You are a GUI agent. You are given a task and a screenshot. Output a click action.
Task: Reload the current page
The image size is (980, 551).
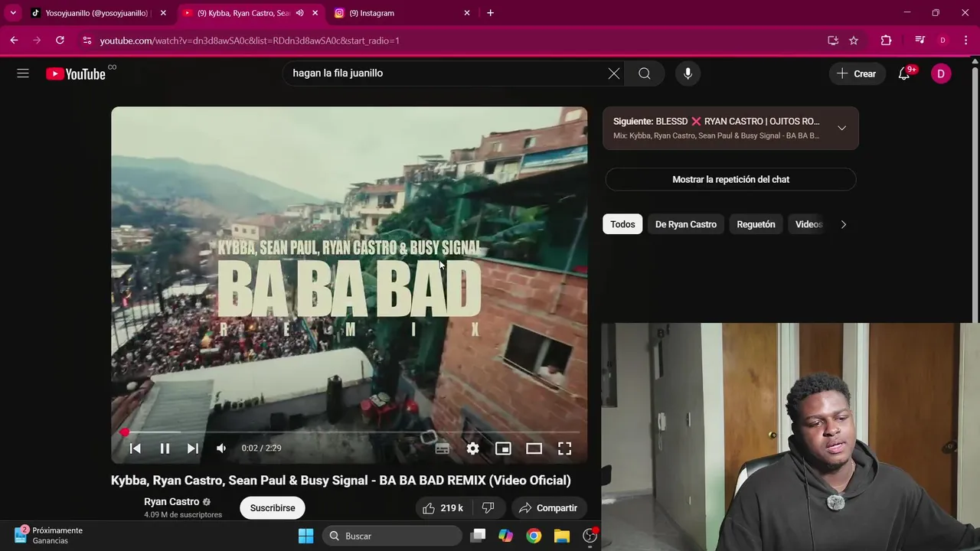tap(60, 41)
